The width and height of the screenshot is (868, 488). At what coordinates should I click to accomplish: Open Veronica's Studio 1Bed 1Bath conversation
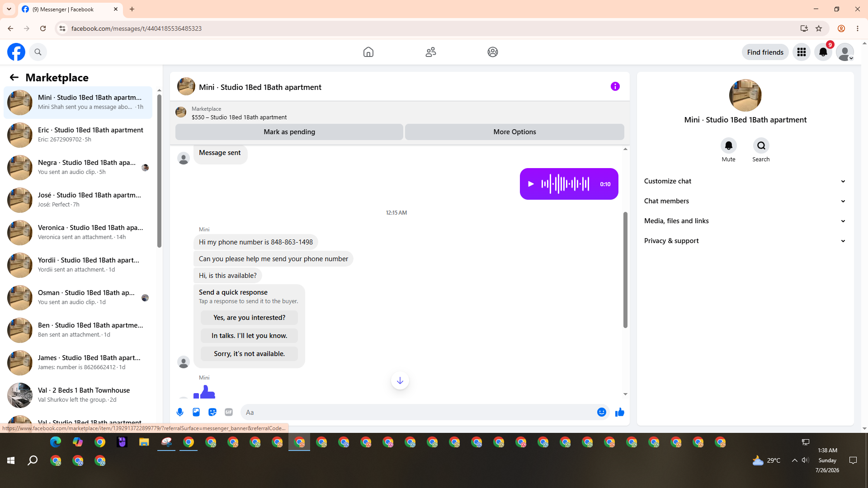pos(78,232)
